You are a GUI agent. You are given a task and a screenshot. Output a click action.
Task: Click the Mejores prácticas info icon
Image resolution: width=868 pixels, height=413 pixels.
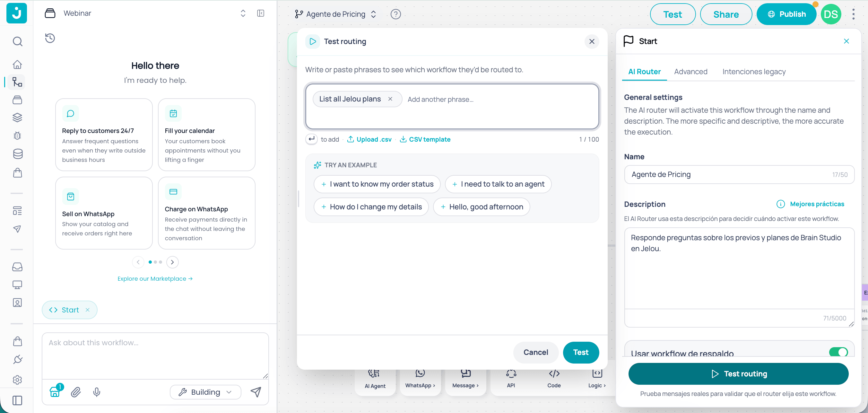pyautogui.click(x=780, y=204)
